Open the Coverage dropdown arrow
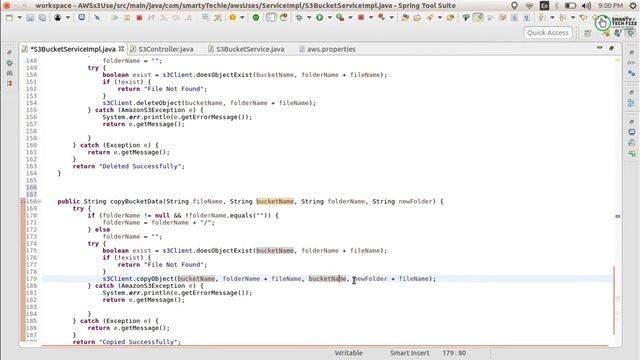This screenshot has height=360, width=640. tap(350, 18)
